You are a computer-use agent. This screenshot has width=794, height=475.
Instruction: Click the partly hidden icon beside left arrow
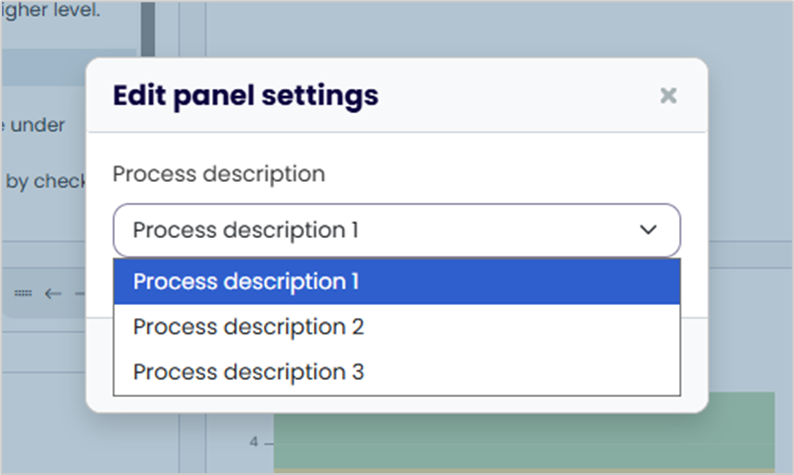(80, 293)
